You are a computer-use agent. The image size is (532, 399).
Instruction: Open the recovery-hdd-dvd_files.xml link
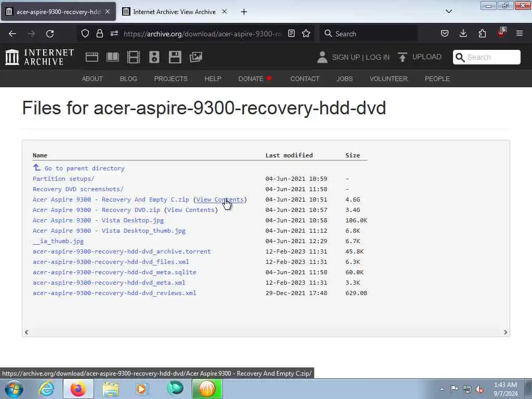111,262
